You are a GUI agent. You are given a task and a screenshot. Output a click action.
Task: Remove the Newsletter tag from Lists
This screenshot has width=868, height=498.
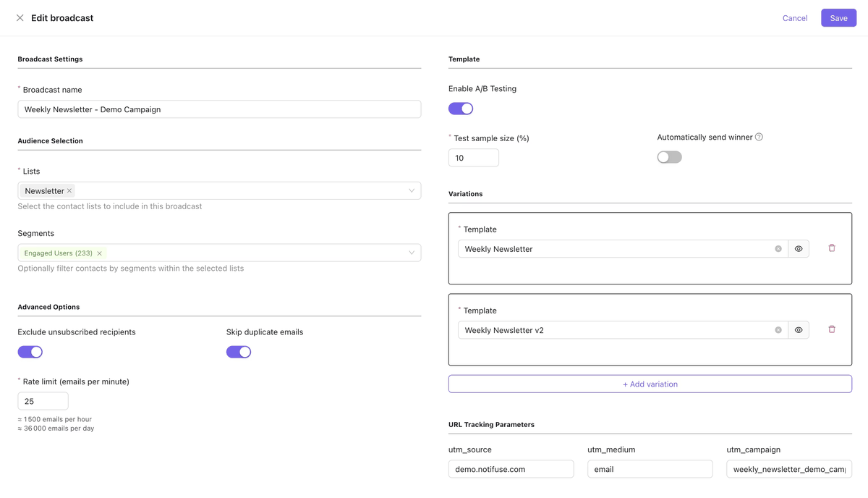click(x=69, y=191)
